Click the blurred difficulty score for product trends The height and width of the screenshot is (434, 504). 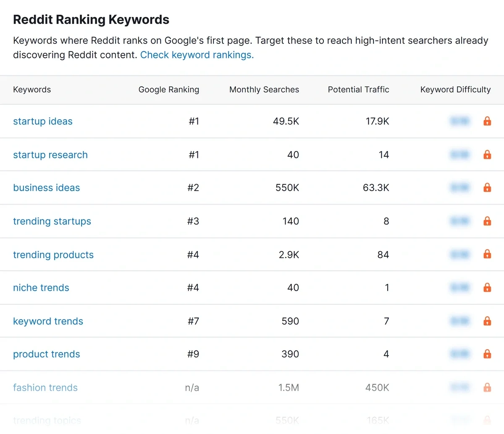tap(459, 354)
